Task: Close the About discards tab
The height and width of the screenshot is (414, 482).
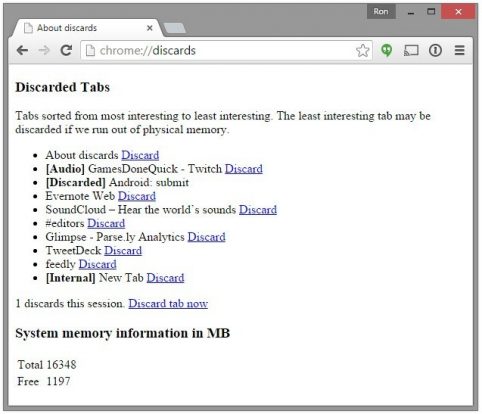Action: pos(150,28)
